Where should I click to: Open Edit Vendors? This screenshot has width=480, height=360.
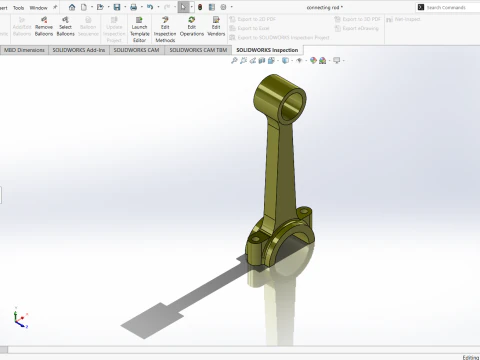tap(216, 26)
